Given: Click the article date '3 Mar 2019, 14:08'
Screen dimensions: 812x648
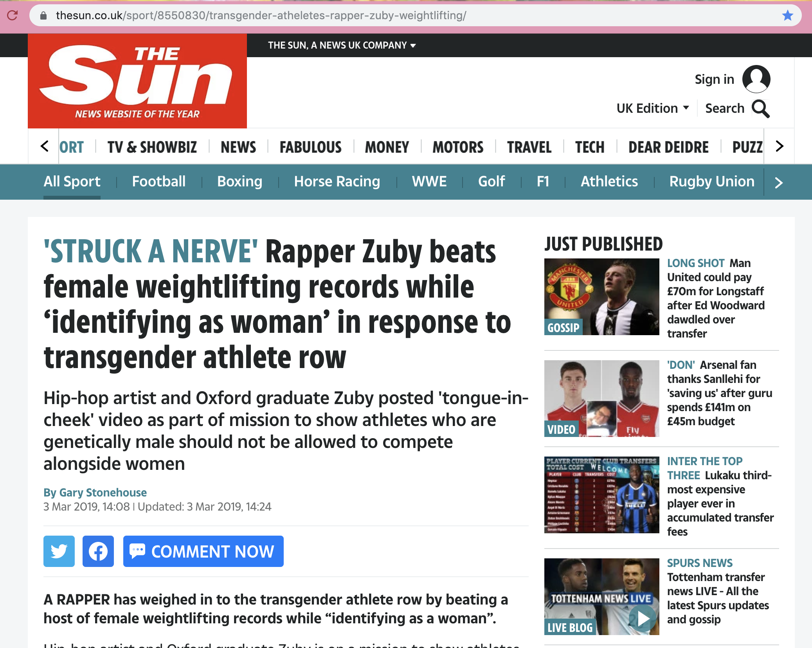Looking at the screenshot, I should click(86, 507).
